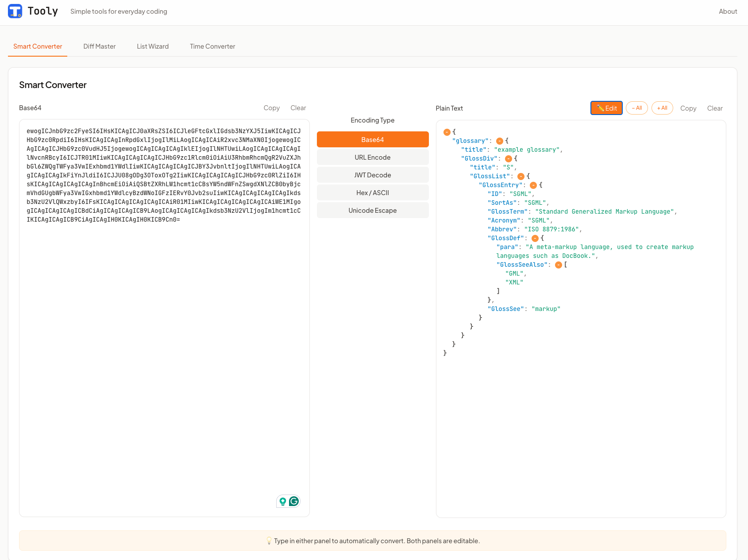The image size is (748, 560).
Task: Click the "example glossary" value
Action: (527, 150)
